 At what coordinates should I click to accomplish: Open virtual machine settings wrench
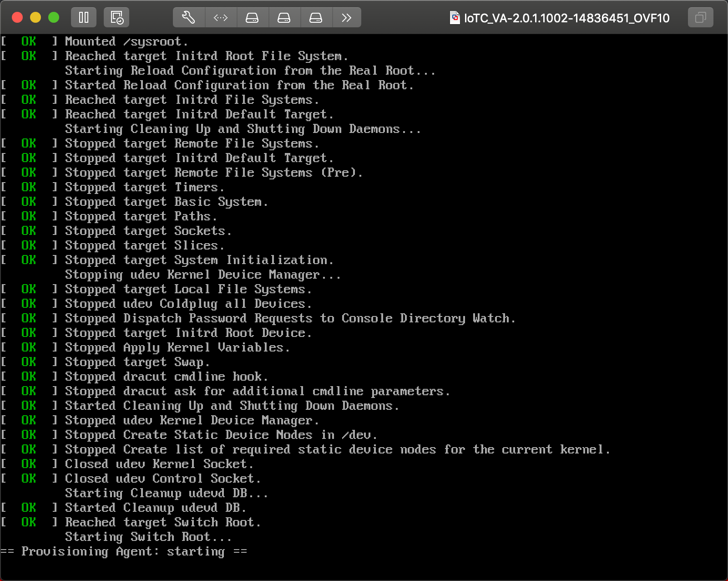click(x=189, y=18)
